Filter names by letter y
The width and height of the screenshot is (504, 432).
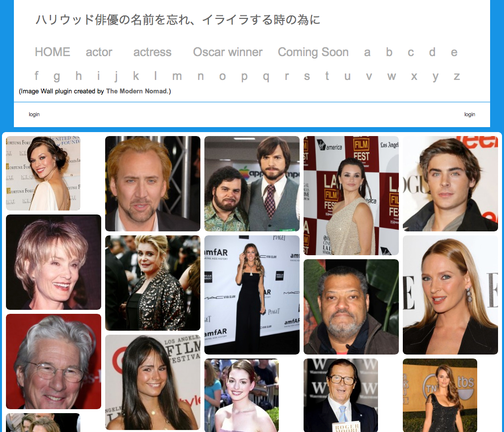(435, 77)
